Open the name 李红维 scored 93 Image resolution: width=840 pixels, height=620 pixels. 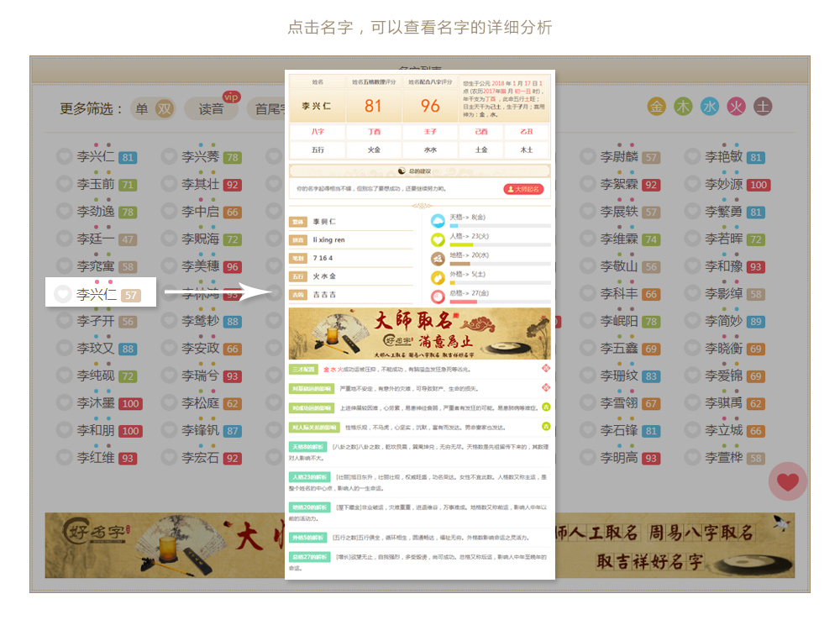96,458
